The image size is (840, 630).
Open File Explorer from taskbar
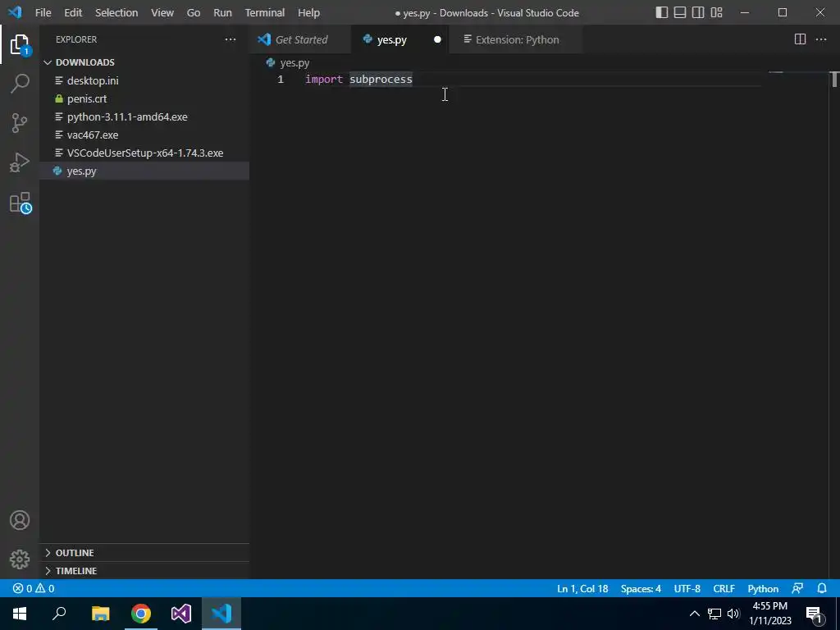click(x=101, y=614)
